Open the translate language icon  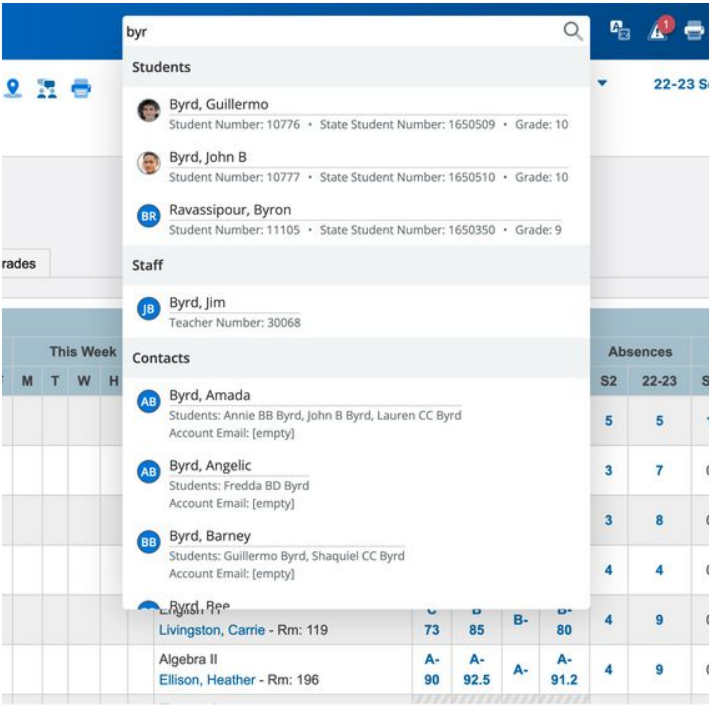point(620,31)
